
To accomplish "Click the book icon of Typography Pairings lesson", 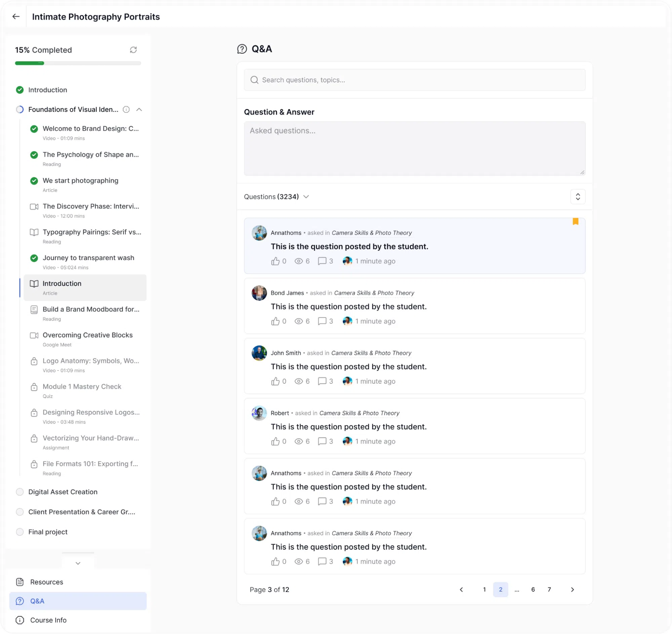I will click(x=34, y=232).
